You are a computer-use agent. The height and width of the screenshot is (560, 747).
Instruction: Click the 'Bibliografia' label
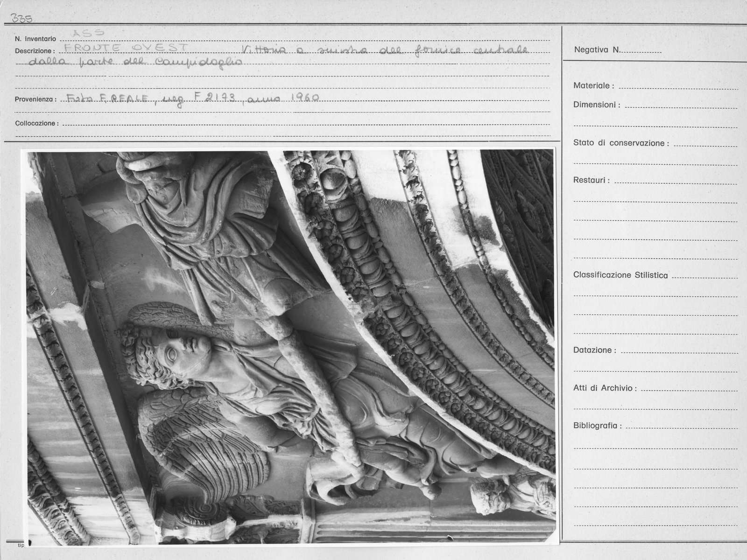[x=598, y=426]
